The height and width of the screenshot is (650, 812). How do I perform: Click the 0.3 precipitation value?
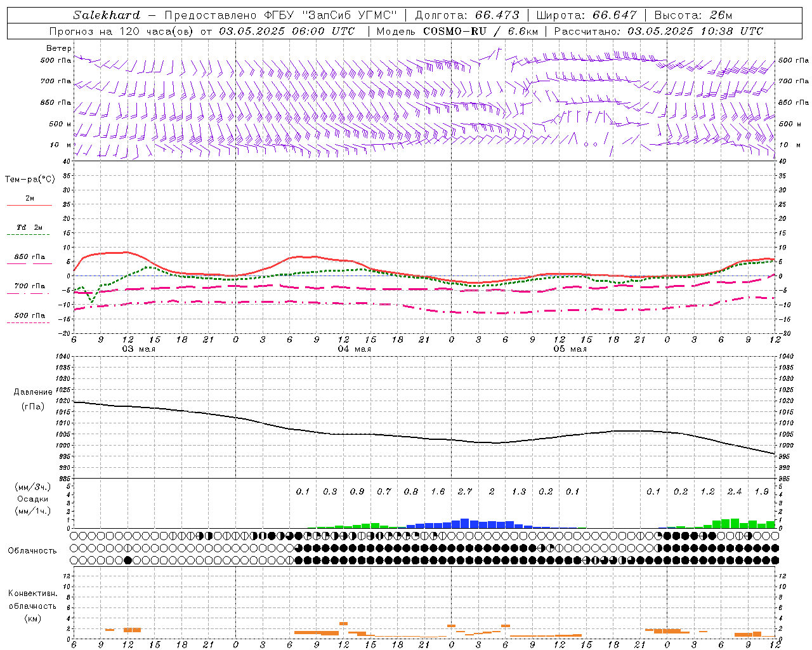(330, 491)
